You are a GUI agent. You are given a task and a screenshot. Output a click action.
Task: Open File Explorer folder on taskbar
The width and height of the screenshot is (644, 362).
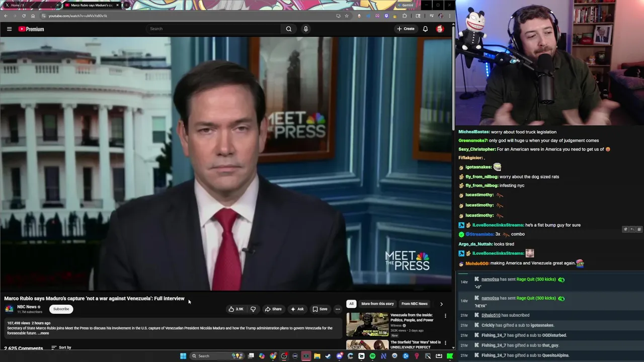[317, 356]
